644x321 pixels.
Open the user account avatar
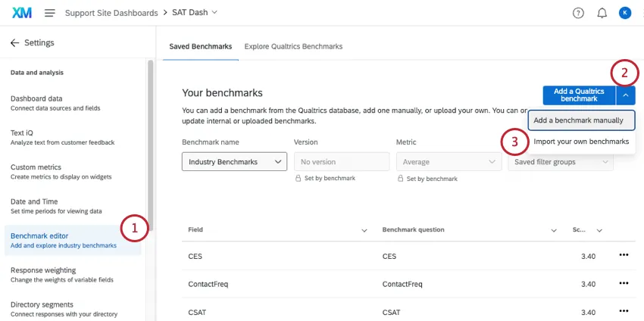pyautogui.click(x=624, y=13)
